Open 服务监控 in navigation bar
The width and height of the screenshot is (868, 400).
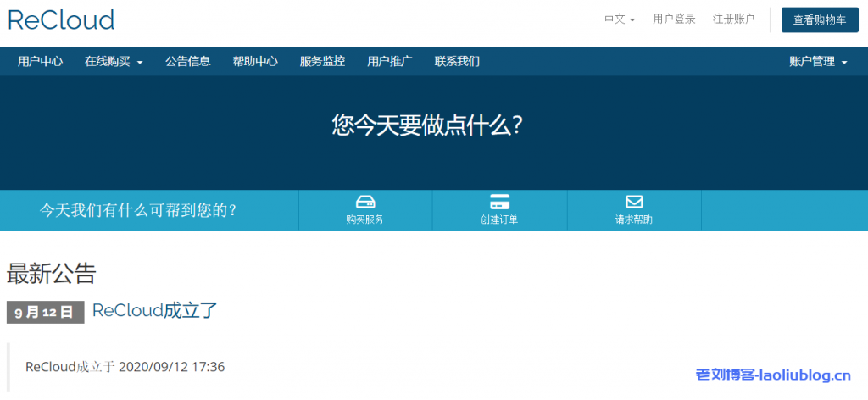[322, 61]
